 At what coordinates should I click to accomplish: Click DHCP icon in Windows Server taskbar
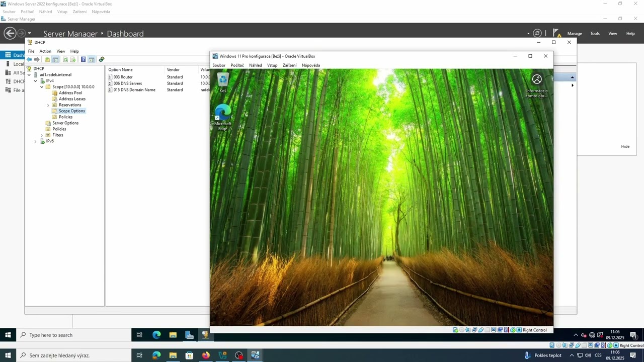click(205, 335)
